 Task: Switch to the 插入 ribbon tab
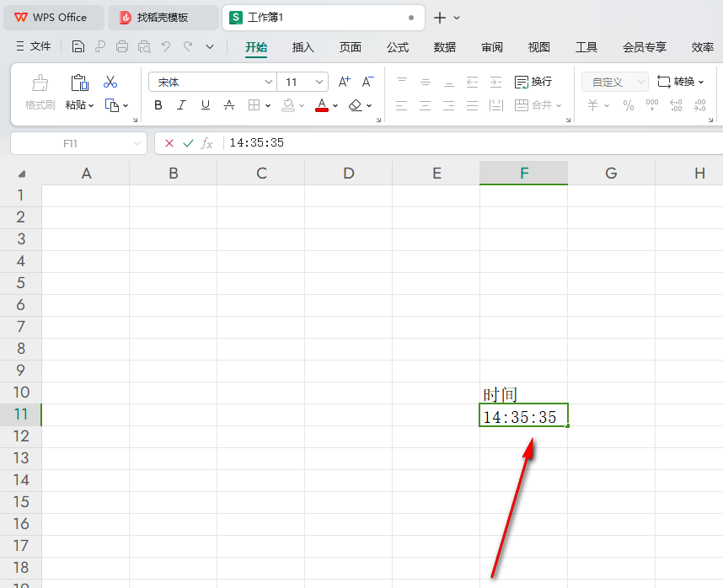coord(303,47)
